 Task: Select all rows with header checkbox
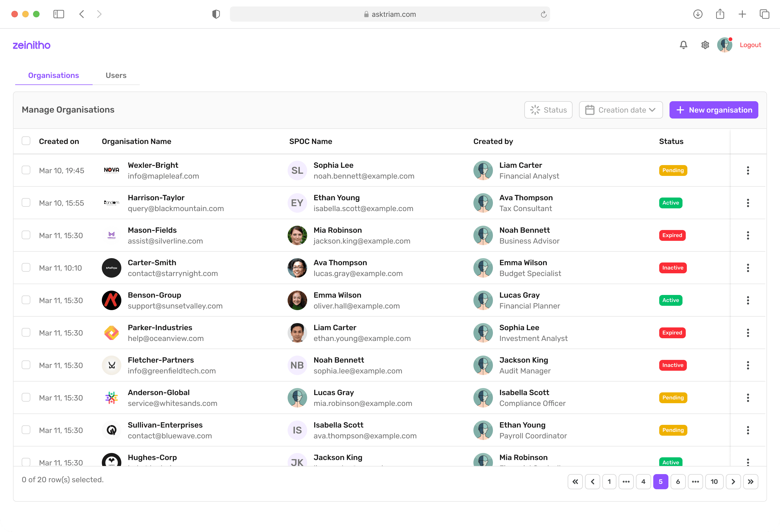pos(26,141)
